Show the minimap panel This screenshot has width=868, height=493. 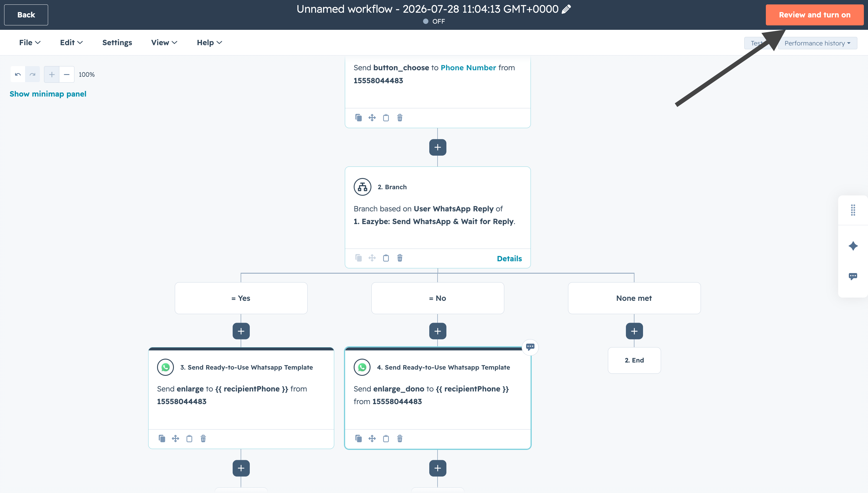pyautogui.click(x=48, y=94)
